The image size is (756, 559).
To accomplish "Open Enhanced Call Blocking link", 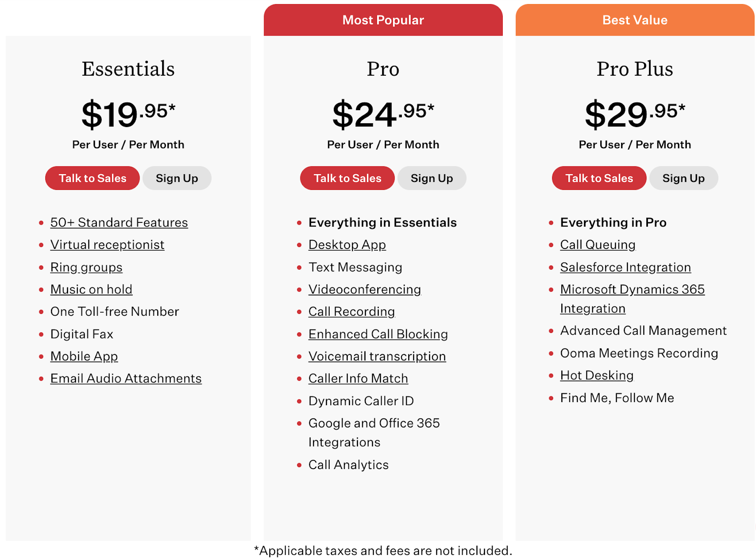I will coord(378,334).
